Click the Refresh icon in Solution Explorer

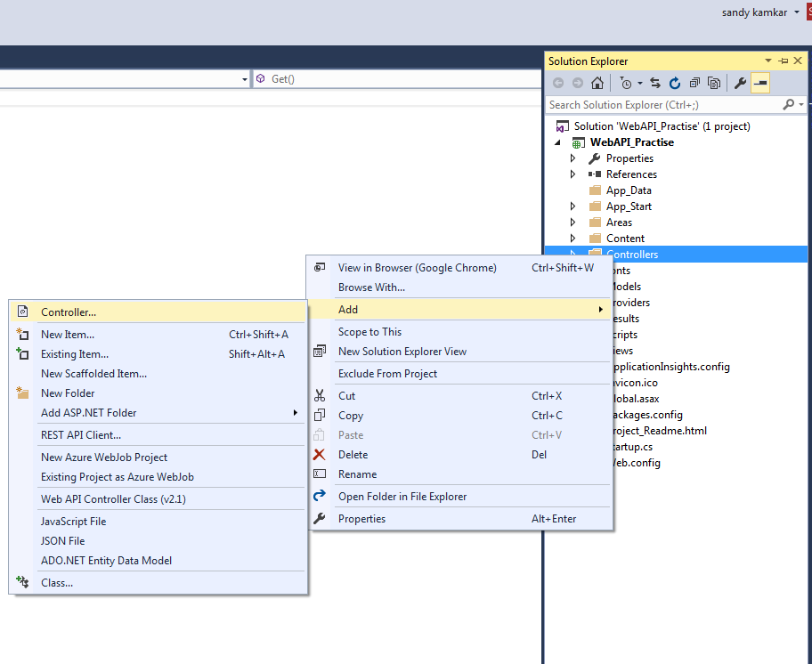coord(674,83)
